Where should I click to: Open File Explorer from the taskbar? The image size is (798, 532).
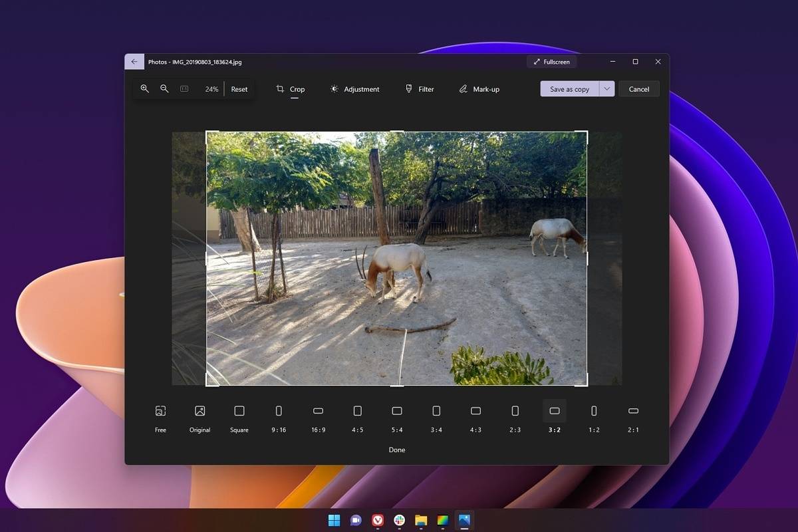[x=420, y=520]
